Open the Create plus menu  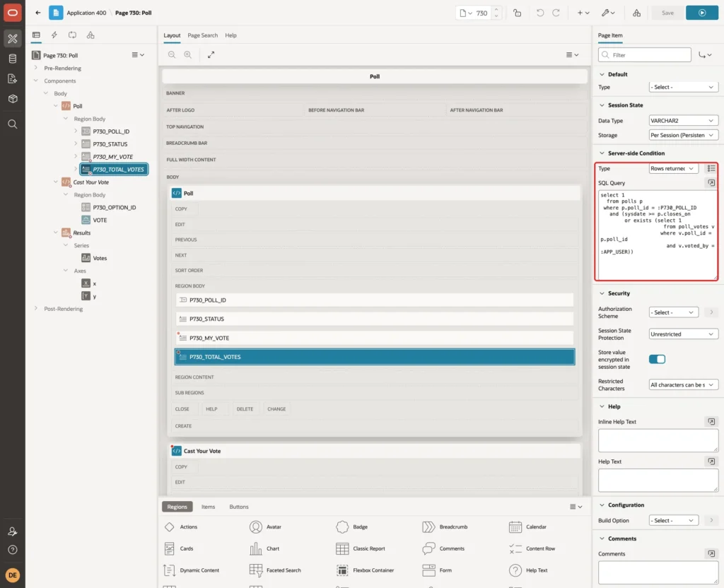click(x=583, y=13)
